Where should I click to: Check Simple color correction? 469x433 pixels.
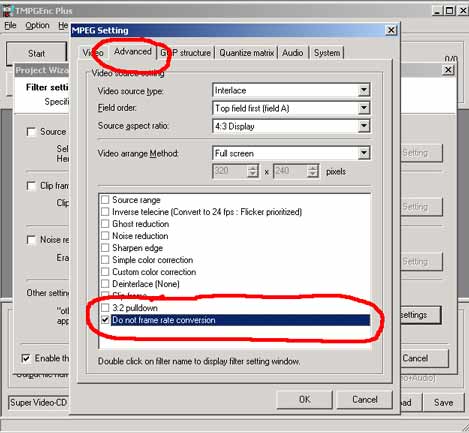tap(105, 260)
